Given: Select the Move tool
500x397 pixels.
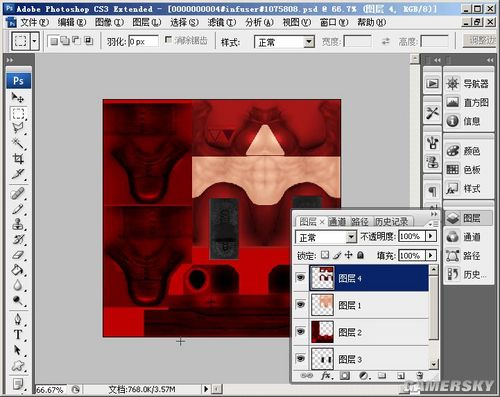Looking at the screenshot, I should tap(18, 98).
